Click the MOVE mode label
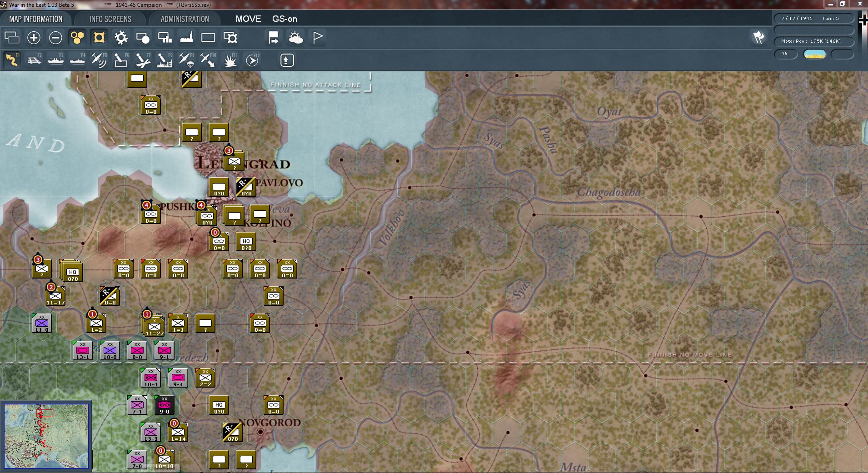 point(248,19)
